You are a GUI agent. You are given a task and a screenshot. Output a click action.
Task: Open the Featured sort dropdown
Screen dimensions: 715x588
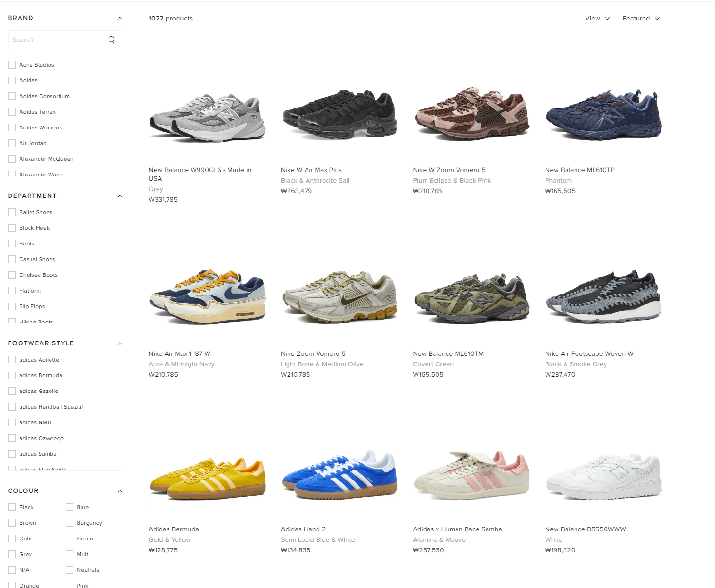click(x=641, y=19)
